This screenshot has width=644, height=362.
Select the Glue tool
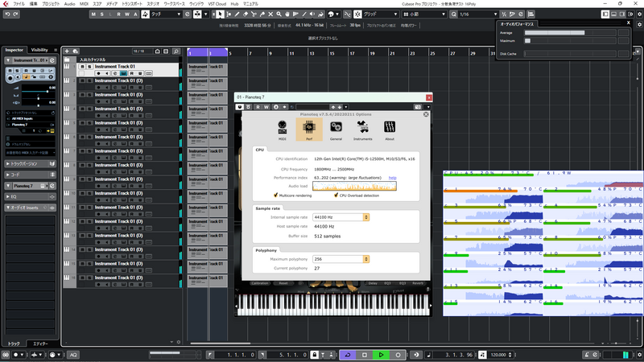(262, 14)
